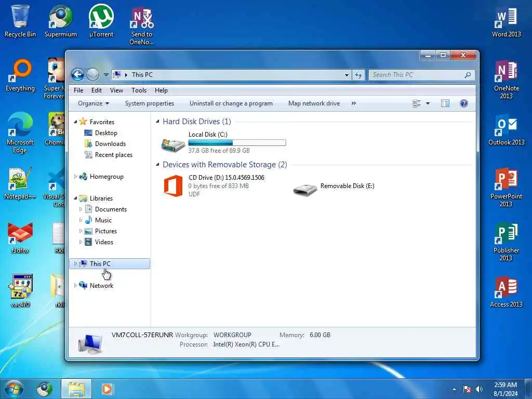Launch Microsoft Edge from the desktop
This screenshot has width=532, height=399.
pyautogui.click(x=20, y=132)
